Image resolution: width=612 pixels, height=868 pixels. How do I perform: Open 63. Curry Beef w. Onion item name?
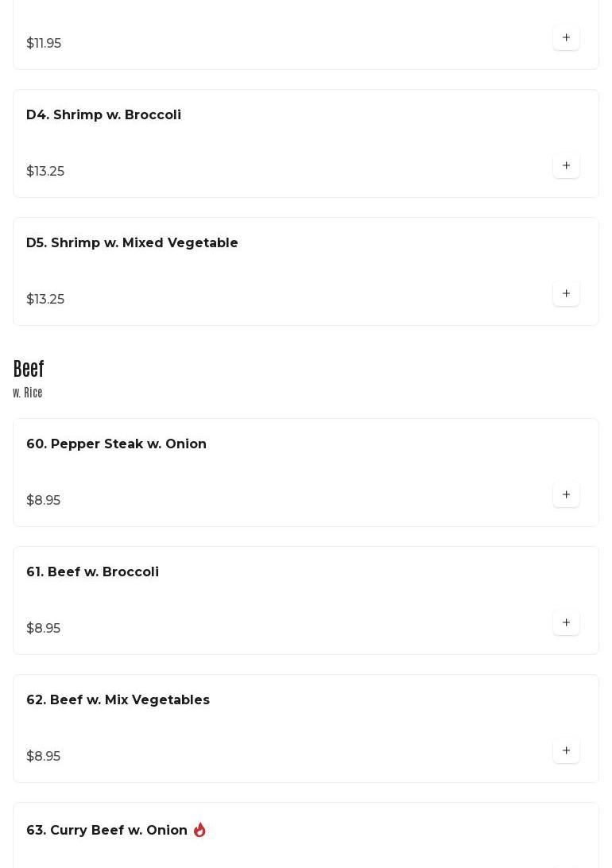107,830
